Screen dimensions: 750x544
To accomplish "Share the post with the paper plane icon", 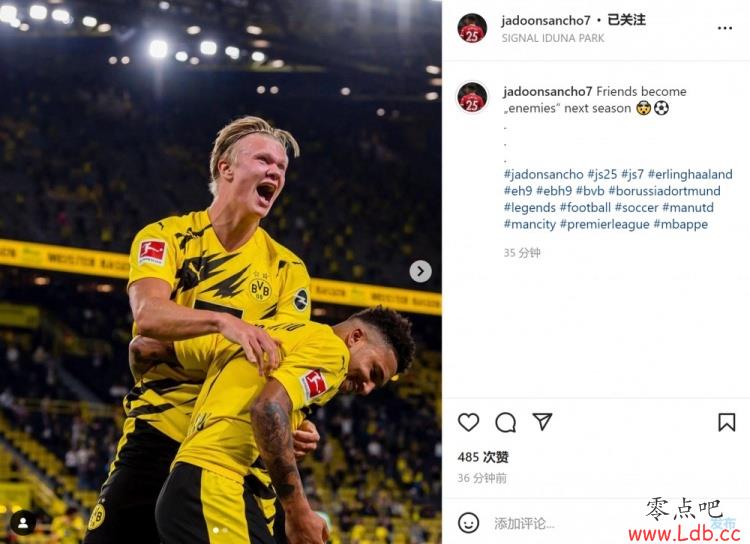I will [542, 422].
